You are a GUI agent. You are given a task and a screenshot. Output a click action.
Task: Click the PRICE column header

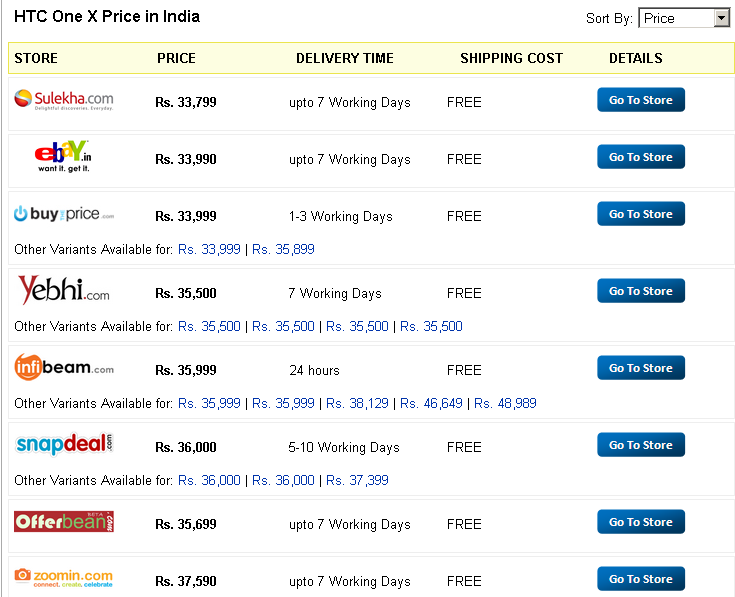point(176,58)
